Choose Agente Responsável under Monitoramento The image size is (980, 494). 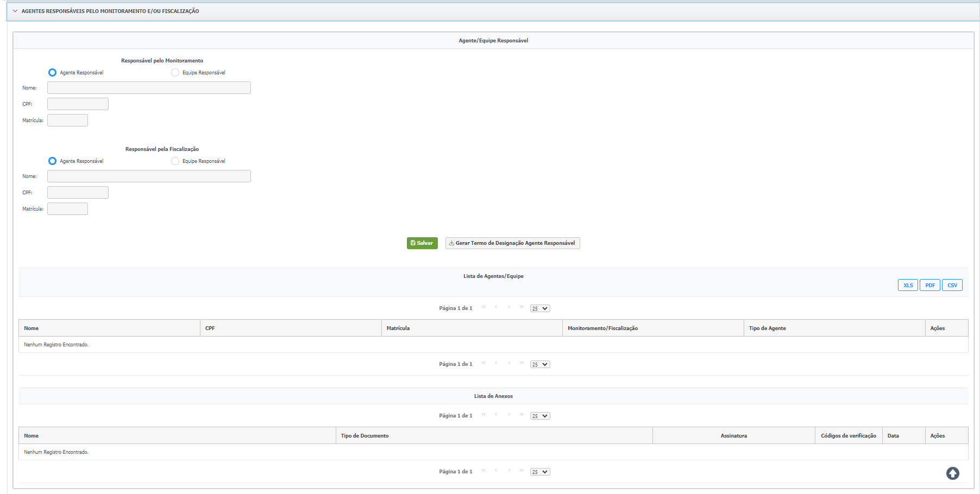pyautogui.click(x=53, y=73)
